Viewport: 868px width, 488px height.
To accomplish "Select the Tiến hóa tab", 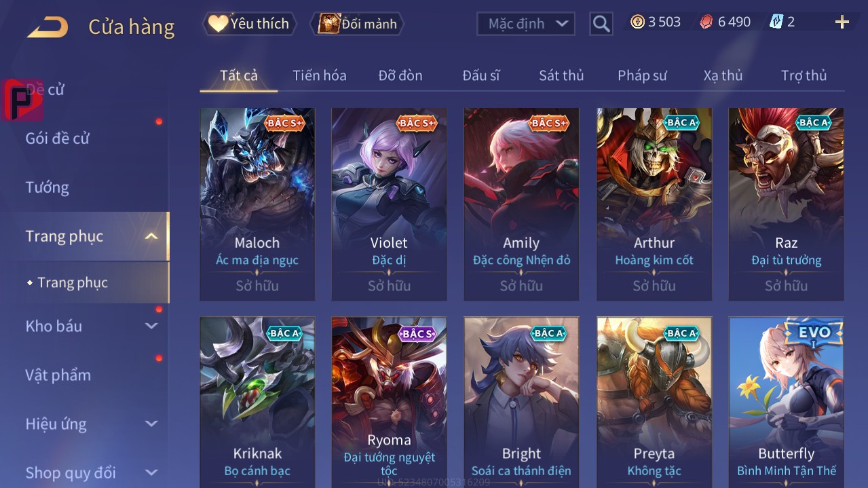I will 319,75.
